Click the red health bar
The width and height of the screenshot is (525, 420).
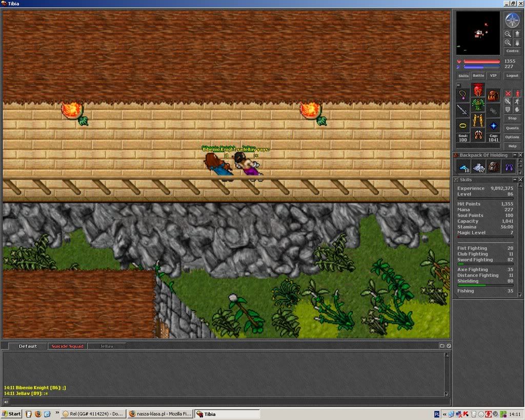[x=482, y=62]
